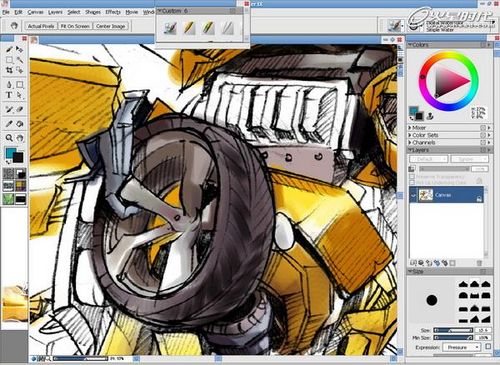Toggle Canvas layer visibility eye
Viewport: 500px width, 365px height.
click(x=413, y=195)
